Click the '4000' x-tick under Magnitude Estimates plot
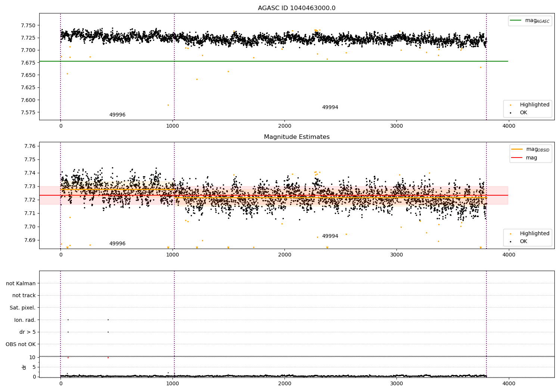 coord(508,255)
